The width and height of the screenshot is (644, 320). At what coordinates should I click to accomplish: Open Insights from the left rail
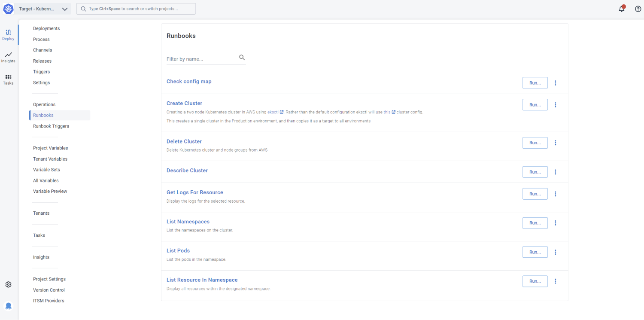pyautogui.click(x=8, y=57)
